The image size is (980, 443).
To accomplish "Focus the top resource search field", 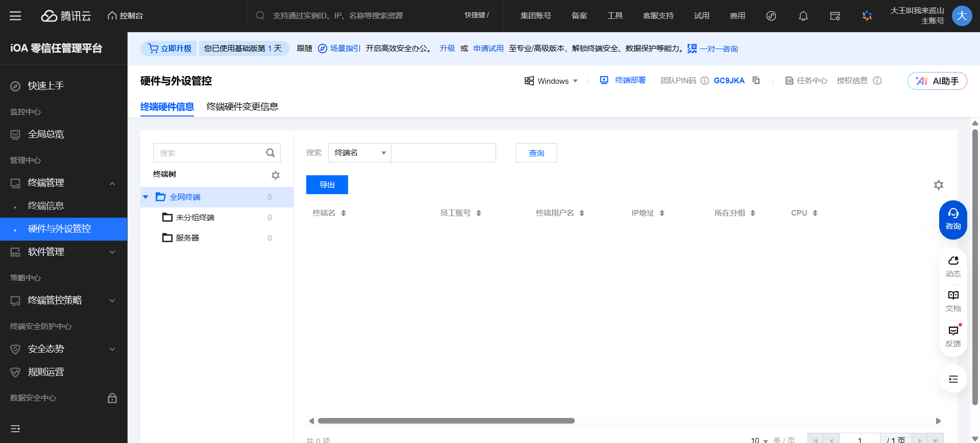I will click(357, 16).
